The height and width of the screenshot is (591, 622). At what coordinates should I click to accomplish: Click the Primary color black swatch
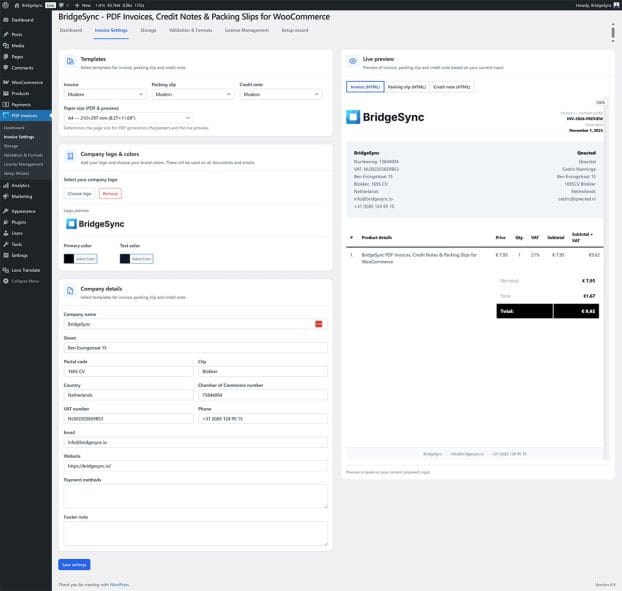click(69, 259)
